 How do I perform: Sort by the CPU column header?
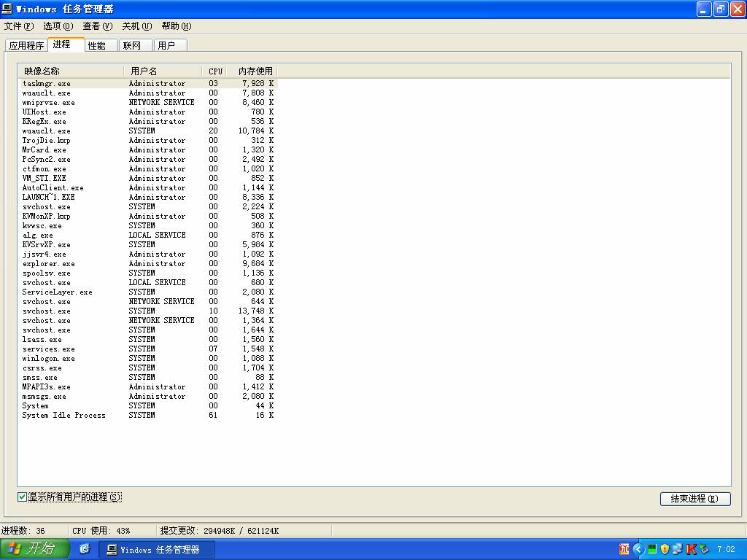tap(214, 71)
